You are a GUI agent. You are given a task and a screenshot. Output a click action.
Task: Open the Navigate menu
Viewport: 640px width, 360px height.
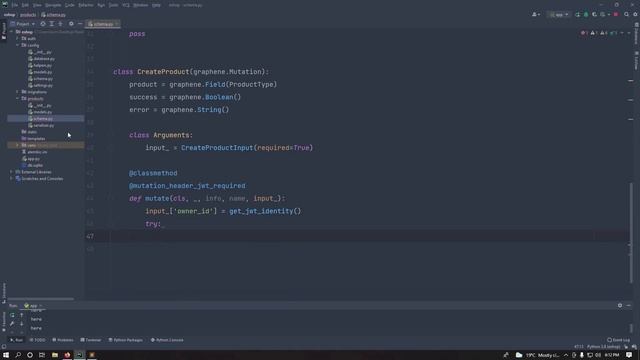click(x=53, y=5)
